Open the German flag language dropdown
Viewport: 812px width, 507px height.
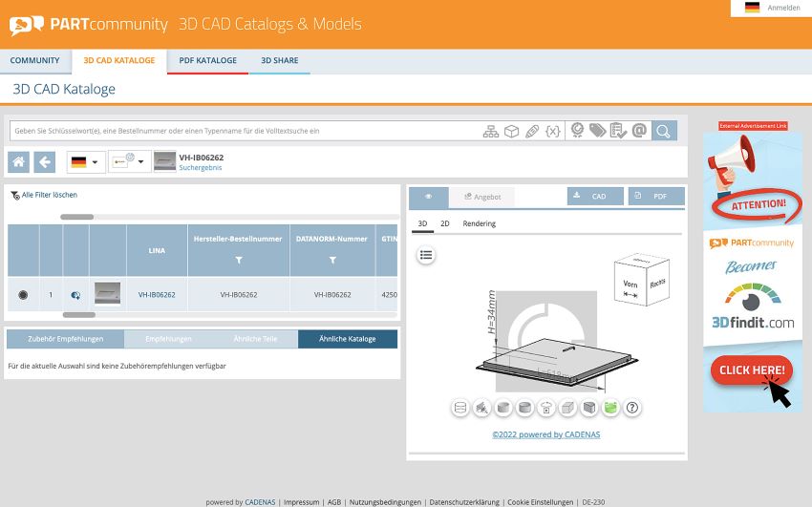(x=86, y=162)
